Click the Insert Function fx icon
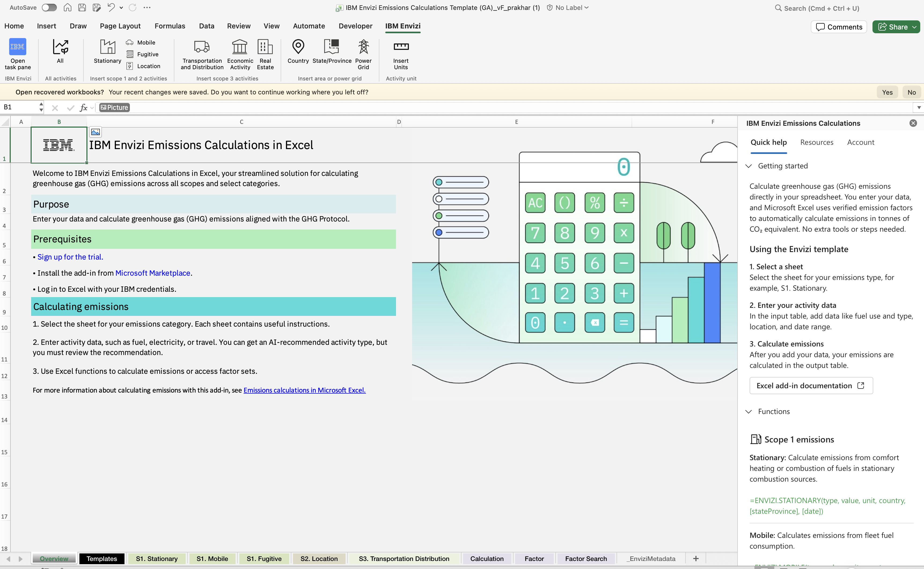 click(84, 108)
